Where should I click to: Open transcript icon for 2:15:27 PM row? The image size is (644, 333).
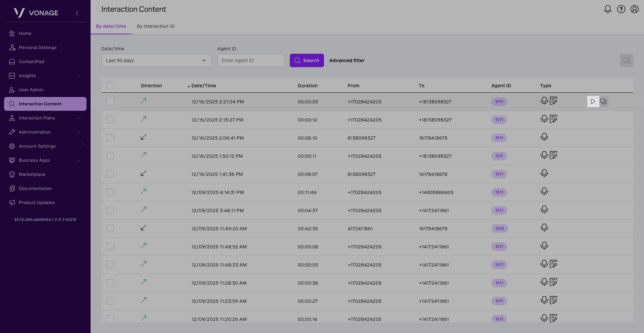(x=553, y=119)
